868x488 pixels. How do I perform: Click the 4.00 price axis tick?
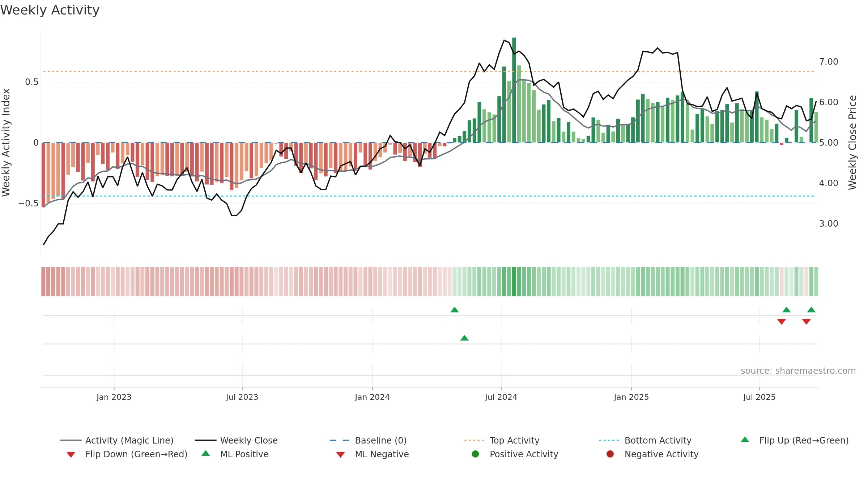829,183
